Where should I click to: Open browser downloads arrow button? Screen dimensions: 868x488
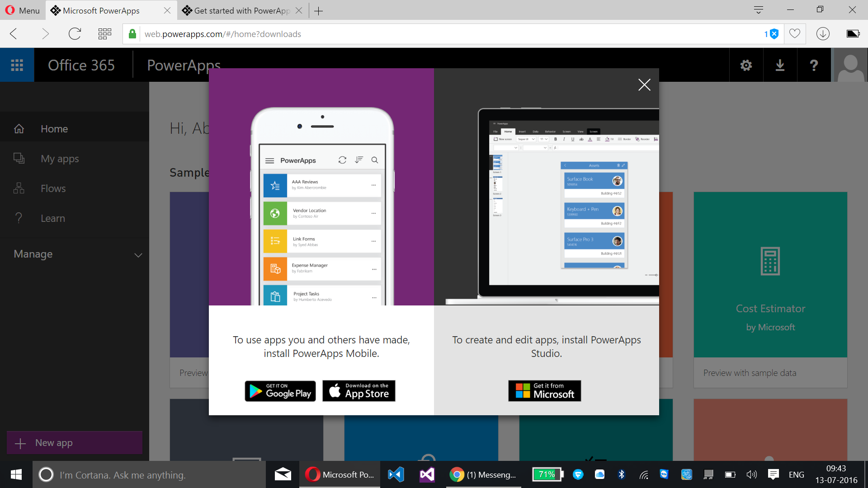[x=823, y=34]
